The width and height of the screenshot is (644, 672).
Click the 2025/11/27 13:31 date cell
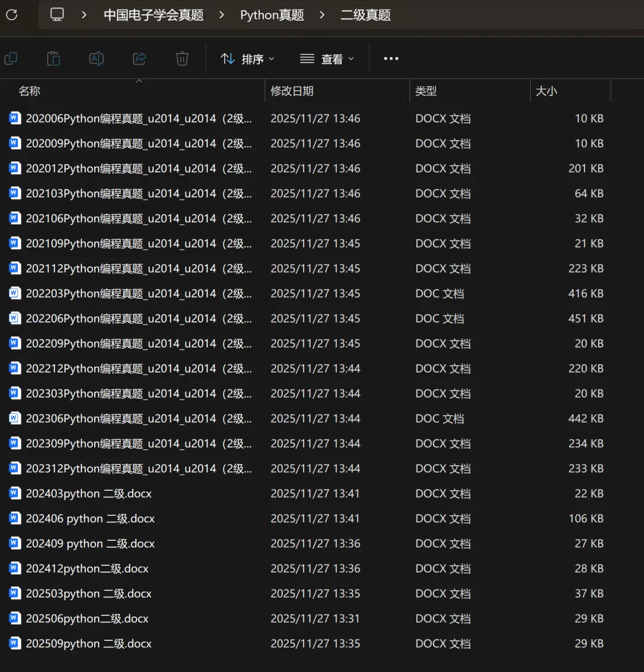[315, 618]
